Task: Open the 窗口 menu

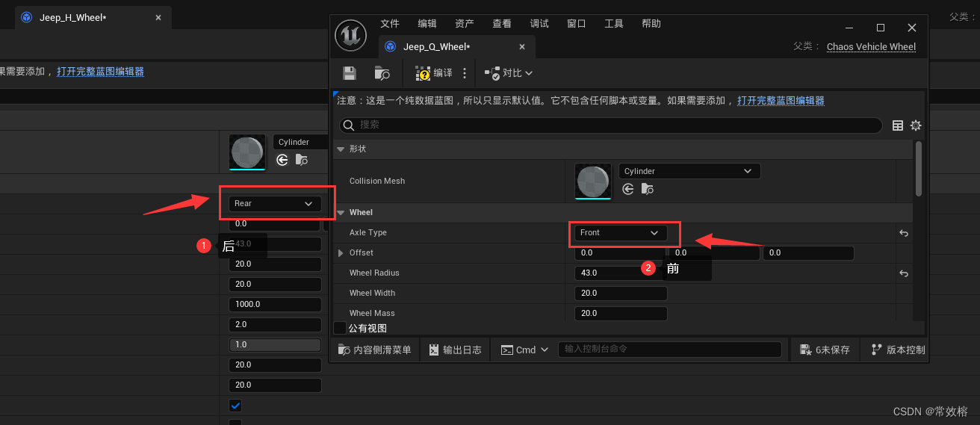Action: [577, 24]
